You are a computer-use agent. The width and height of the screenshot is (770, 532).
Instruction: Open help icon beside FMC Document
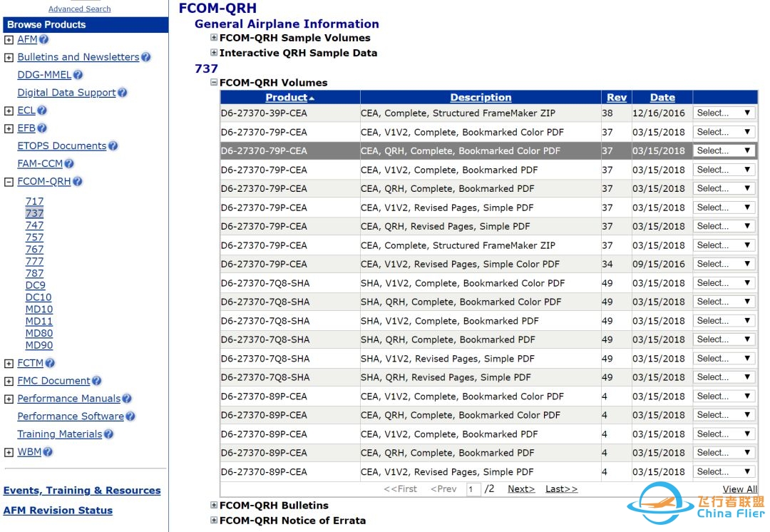coord(96,381)
